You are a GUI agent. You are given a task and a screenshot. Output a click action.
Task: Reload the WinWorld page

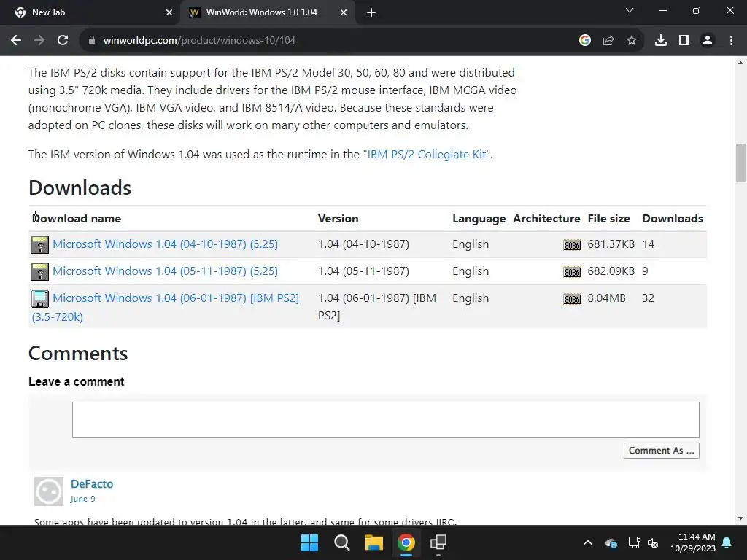[x=63, y=41]
